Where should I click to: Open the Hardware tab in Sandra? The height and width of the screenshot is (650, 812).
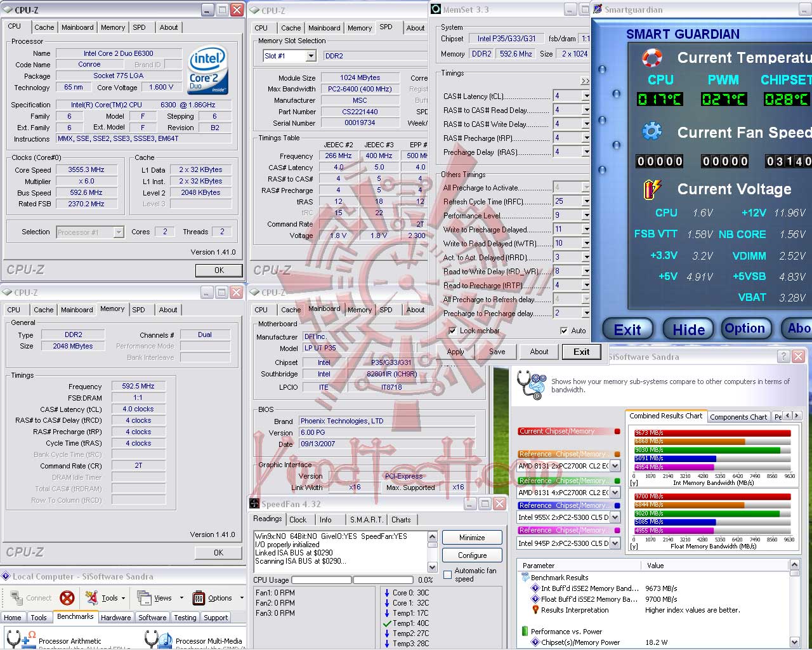pos(115,617)
